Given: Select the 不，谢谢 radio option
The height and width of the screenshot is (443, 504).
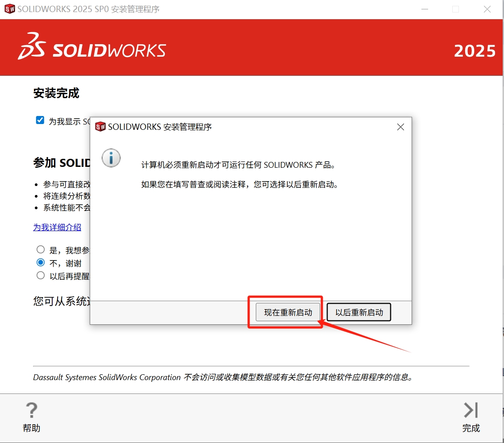Looking at the screenshot, I should (x=41, y=262).
